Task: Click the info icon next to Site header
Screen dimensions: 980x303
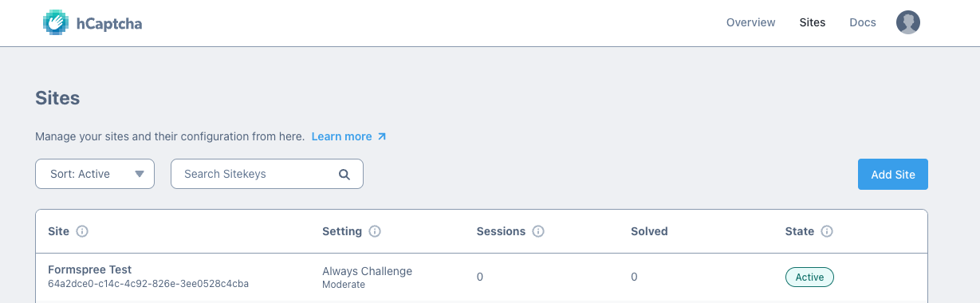Action: [x=81, y=231]
